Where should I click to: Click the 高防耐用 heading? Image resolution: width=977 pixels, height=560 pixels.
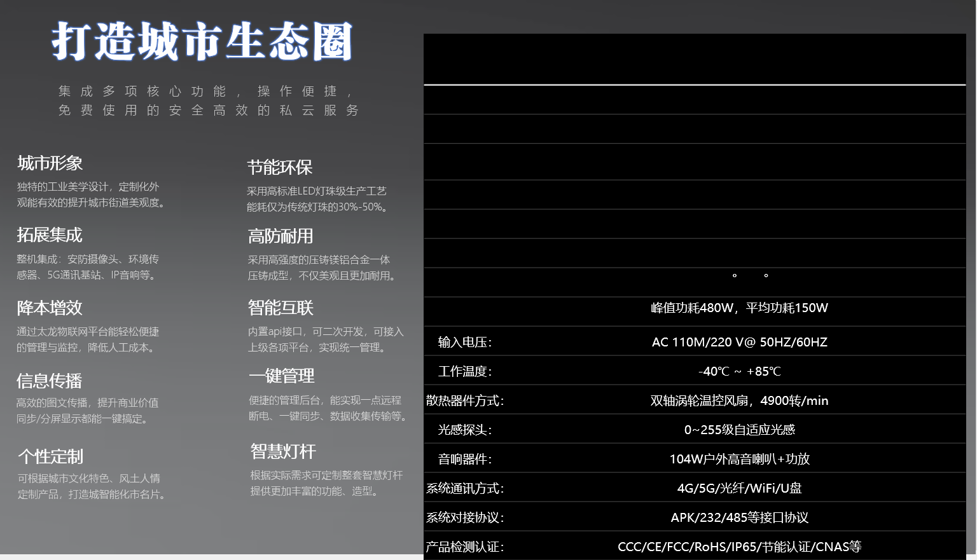(281, 236)
